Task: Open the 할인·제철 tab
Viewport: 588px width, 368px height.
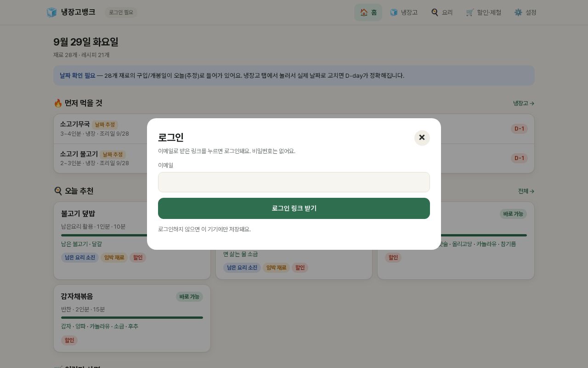Action: click(483, 12)
